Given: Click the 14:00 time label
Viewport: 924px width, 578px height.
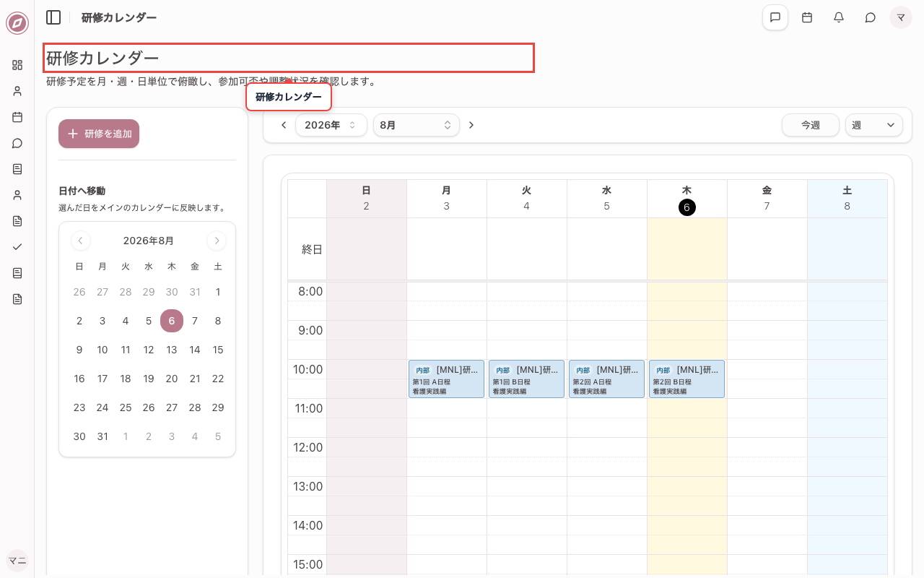Looking at the screenshot, I should pos(308,525).
